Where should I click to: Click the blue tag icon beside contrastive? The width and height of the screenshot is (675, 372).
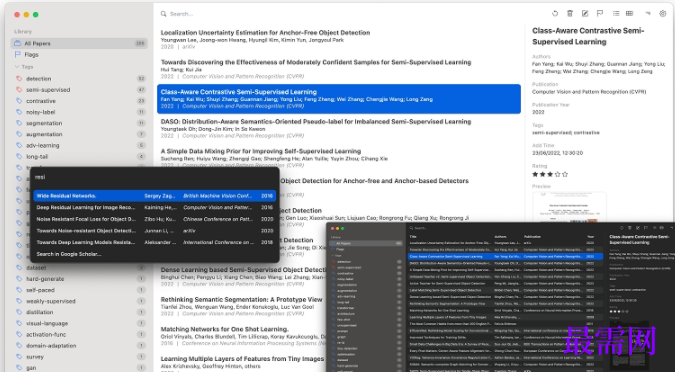(x=19, y=101)
